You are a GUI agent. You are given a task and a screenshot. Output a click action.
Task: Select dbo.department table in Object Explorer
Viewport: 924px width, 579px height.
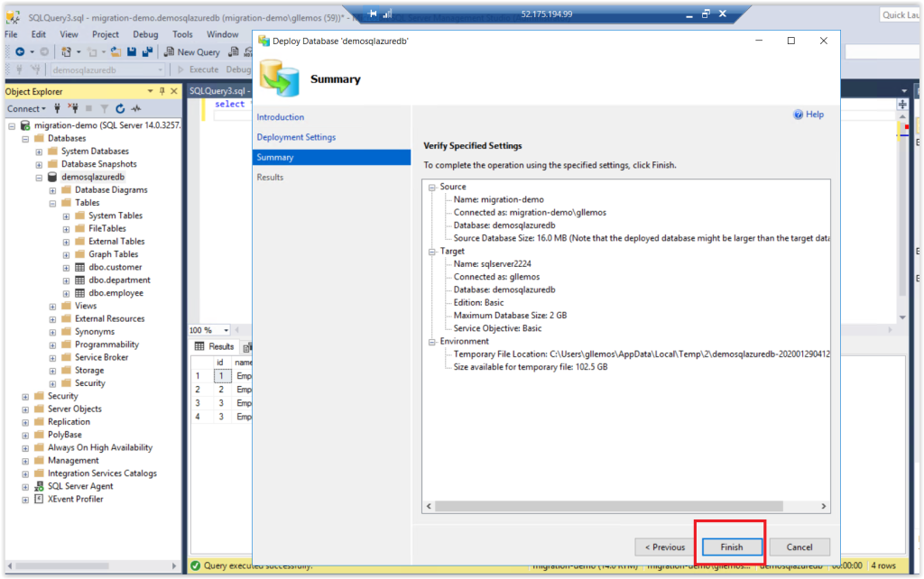click(120, 280)
